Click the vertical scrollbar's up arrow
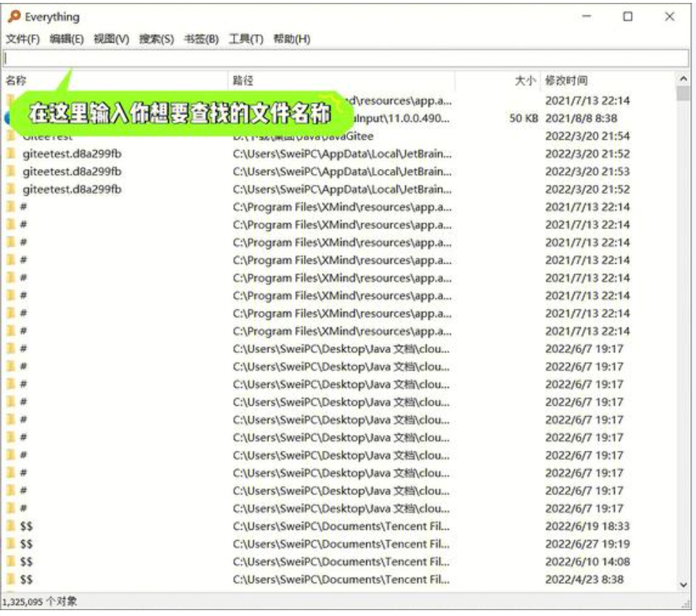Screen dimensions: 696x616 (x=683, y=79)
